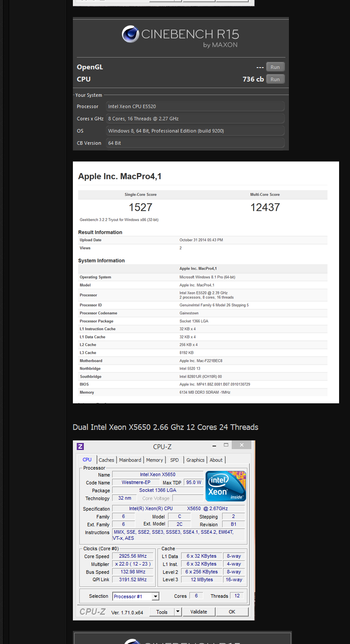The width and height of the screenshot is (350, 644).
Task: Click the Windows 8, 64 Bit OS field
Action: point(196,131)
